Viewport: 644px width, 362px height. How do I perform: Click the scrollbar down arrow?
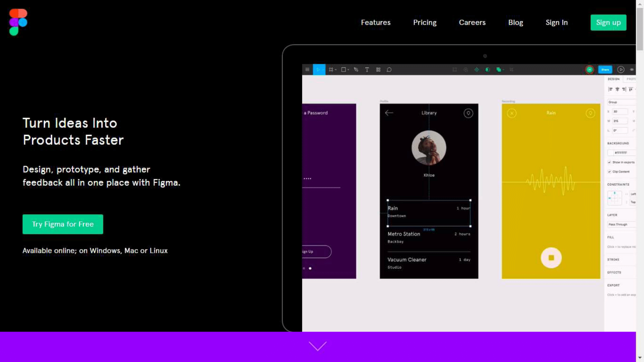tap(640, 358)
